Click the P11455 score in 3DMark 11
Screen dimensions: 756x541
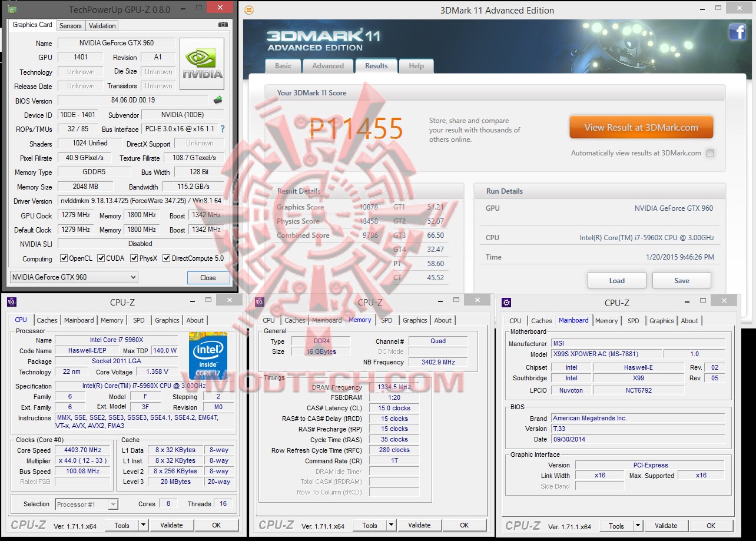[356, 129]
